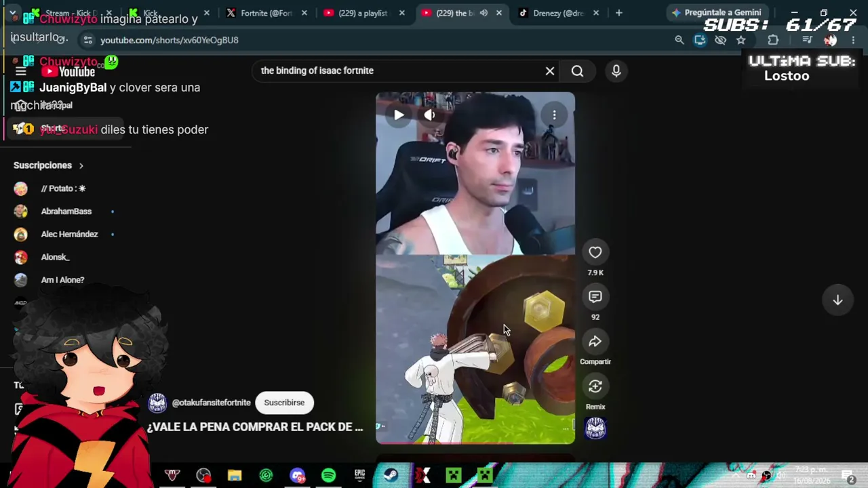The height and width of the screenshot is (488, 868).
Task: Open the Short's three-dot options menu
Action: 554,115
